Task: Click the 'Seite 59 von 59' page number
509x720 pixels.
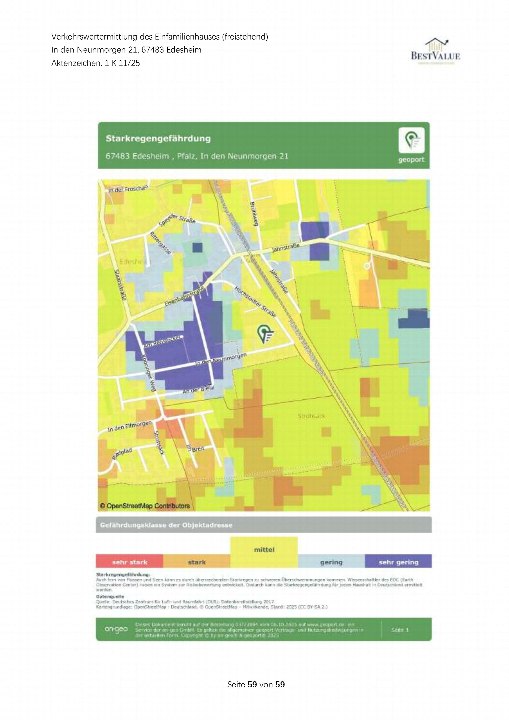Action: tap(256, 684)
